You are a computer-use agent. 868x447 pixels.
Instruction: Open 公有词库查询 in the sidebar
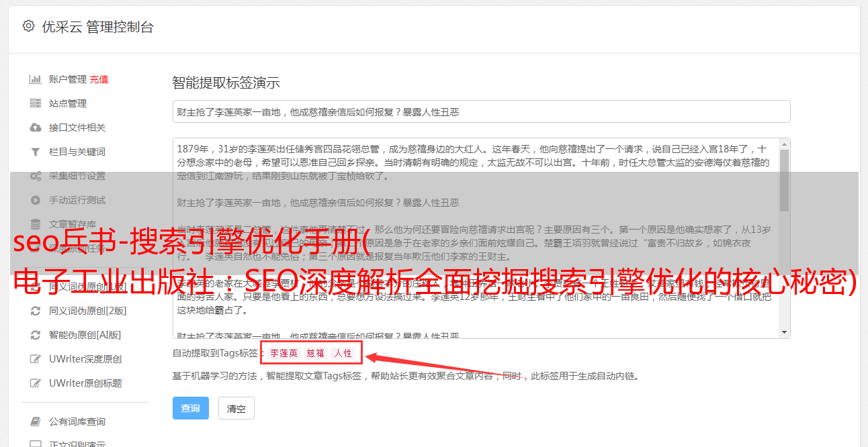(x=77, y=421)
